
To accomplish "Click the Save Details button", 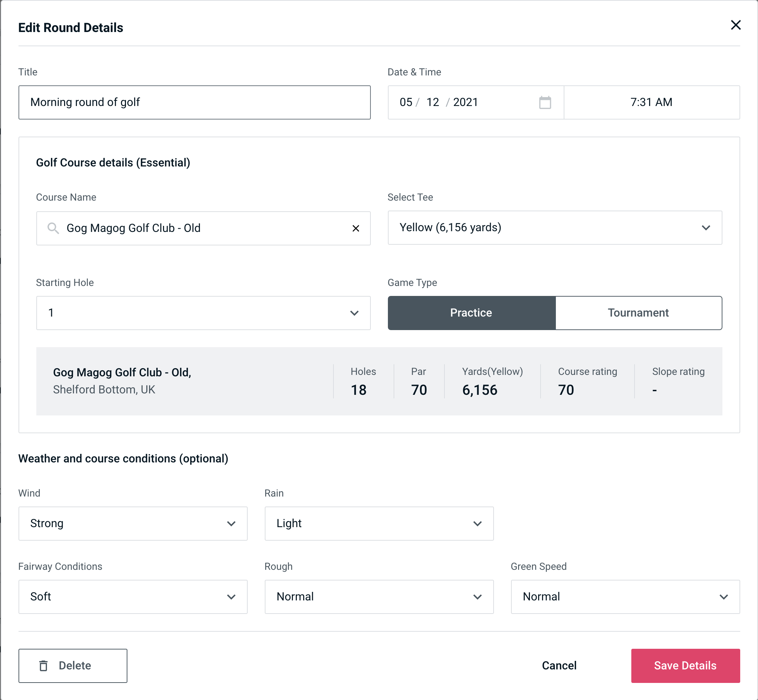I will coord(685,665).
